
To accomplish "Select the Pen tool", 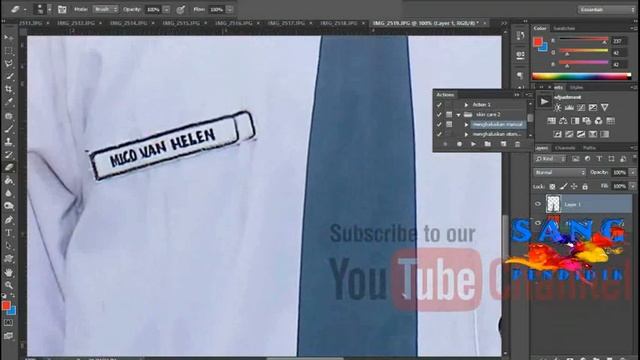I will tap(8, 220).
